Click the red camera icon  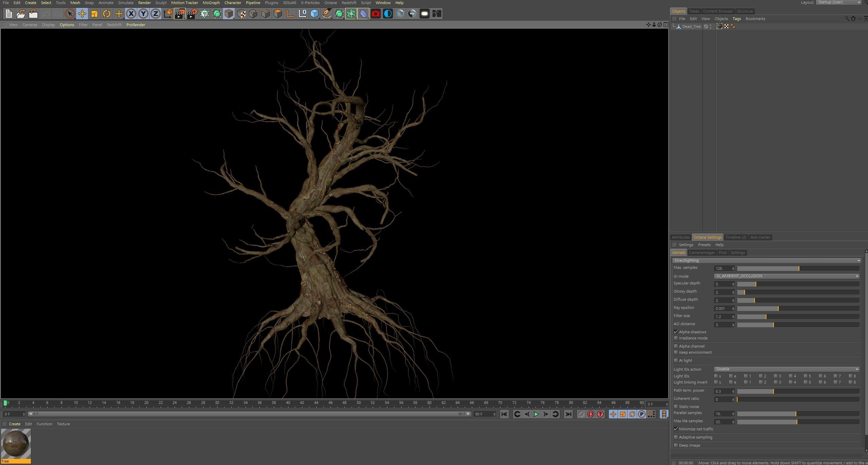[x=375, y=14]
